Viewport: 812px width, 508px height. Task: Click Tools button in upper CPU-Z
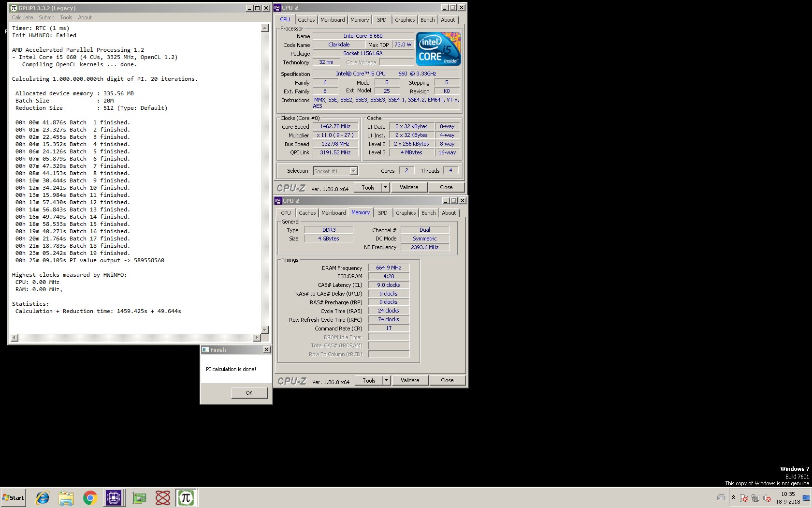tap(368, 187)
